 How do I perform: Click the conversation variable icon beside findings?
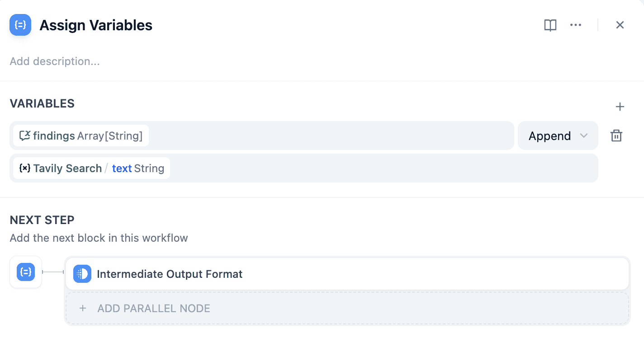pyautogui.click(x=25, y=136)
